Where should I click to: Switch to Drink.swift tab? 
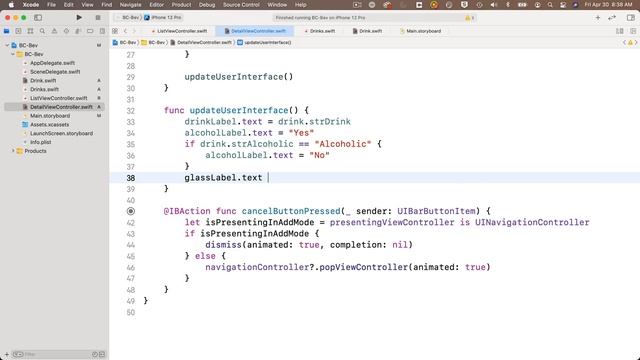[367, 31]
